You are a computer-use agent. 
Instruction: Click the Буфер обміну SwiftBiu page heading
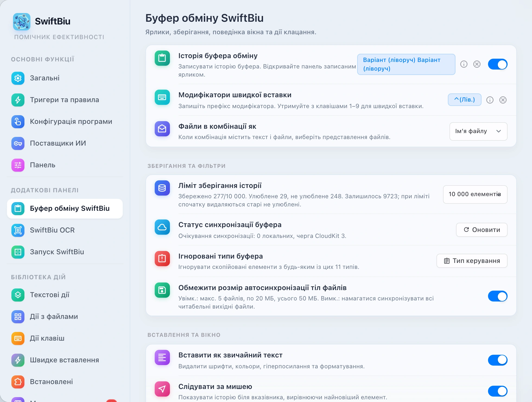(x=204, y=18)
